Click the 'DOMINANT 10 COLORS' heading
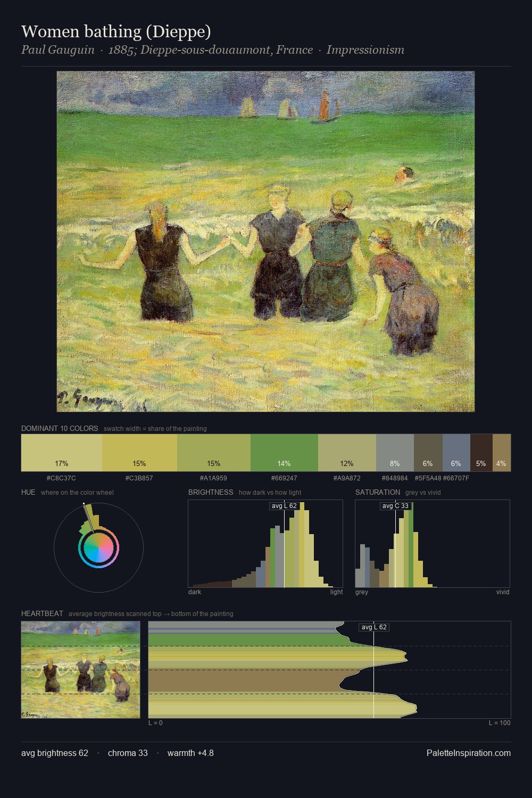This screenshot has height=798, width=532. [60, 428]
